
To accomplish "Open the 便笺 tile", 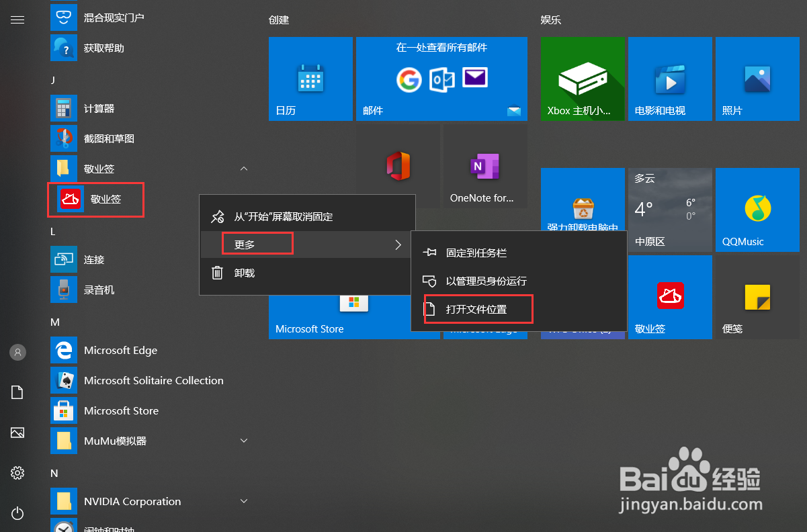I will 757,297.
